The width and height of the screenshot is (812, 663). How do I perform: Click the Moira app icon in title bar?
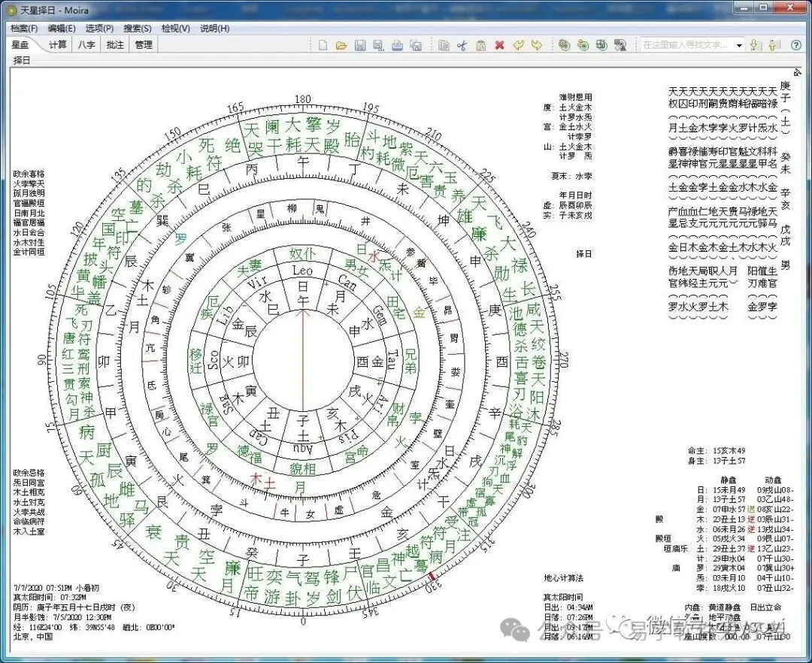(13, 10)
